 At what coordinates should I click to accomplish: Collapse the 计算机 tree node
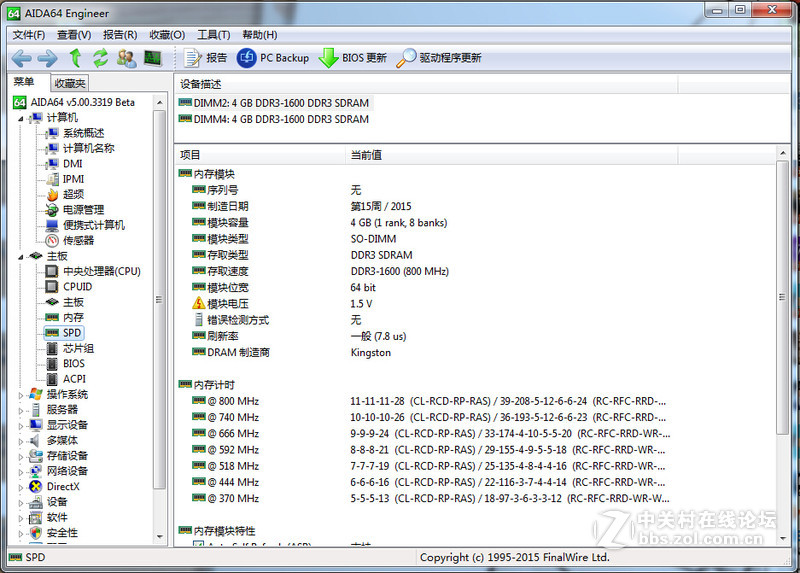20,119
